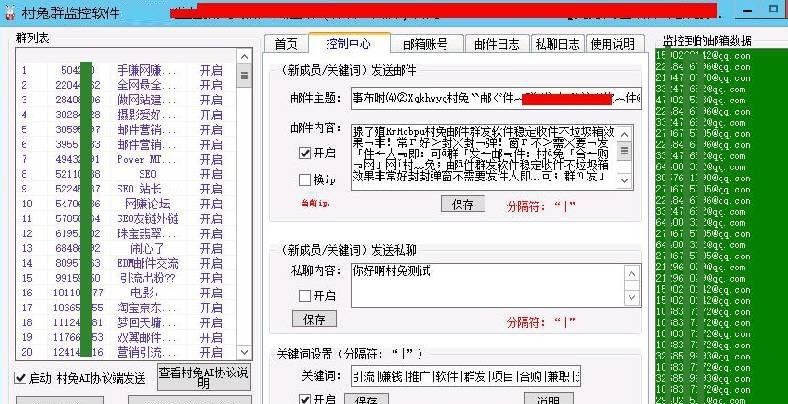
Task: Click the 邮件内容 box scroll-up arrow
Action: (625, 134)
